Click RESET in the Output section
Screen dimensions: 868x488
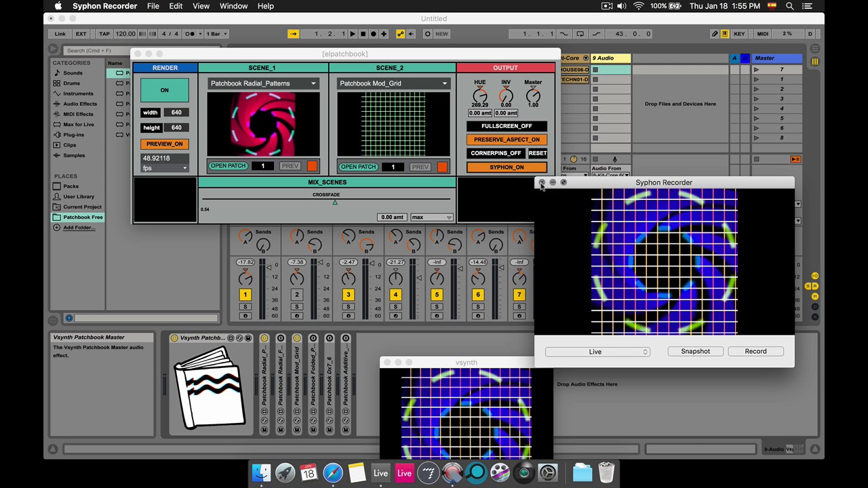pos(537,153)
